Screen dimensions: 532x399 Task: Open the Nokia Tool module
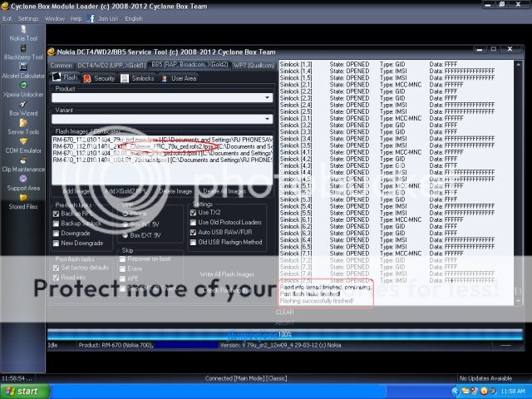[22, 32]
